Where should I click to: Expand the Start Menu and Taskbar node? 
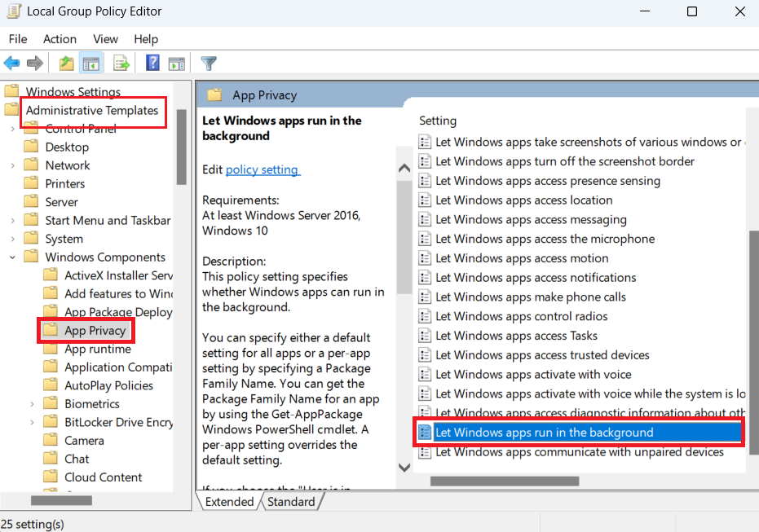click(12, 221)
